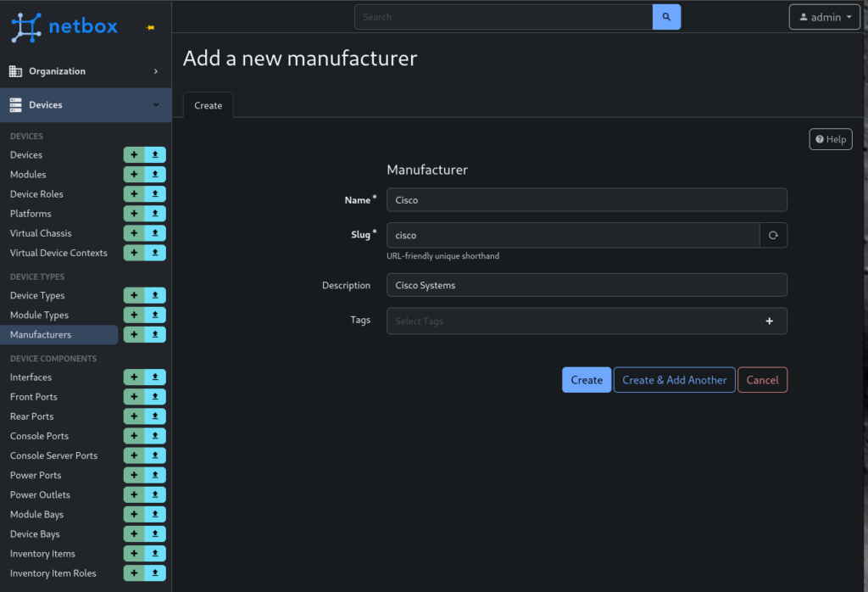Add a new platform using the plus icon
This screenshot has width=868, height=592.
134,214
